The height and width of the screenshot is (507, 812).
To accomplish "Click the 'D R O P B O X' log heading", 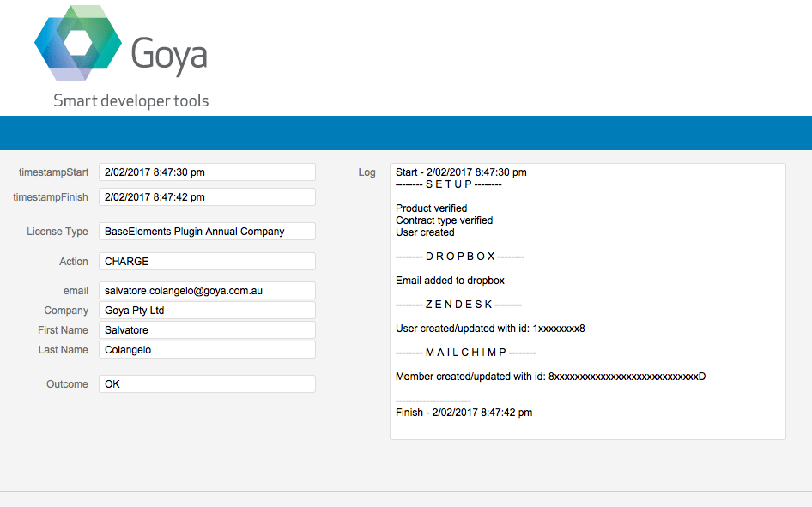I will coord(460,257).
